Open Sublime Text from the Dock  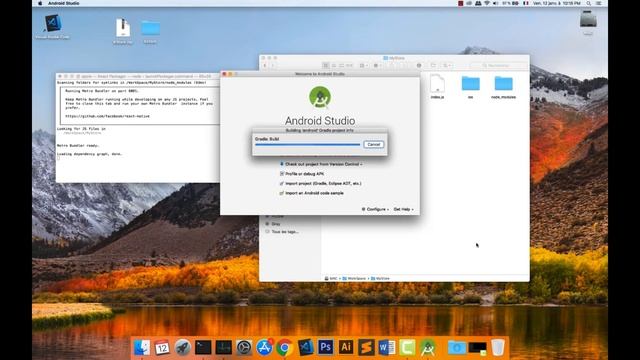tap(366, 347)
